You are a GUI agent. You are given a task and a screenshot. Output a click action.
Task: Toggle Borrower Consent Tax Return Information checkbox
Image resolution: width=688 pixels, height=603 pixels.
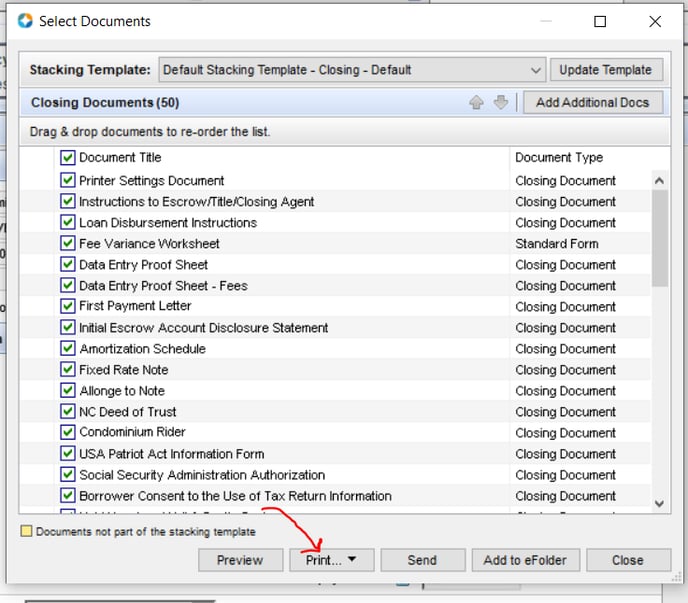[68, 495]
